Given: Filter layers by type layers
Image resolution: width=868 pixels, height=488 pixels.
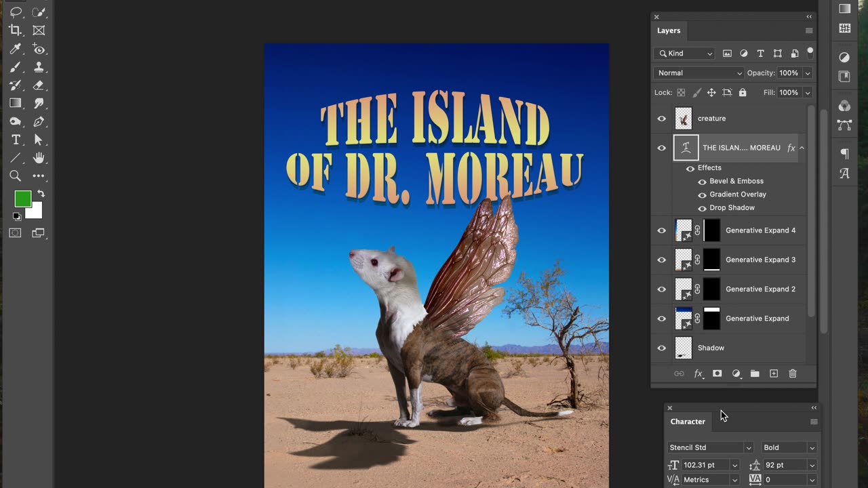Looking at the screenshot, I should pyautogui.click(x=760, y=54).
